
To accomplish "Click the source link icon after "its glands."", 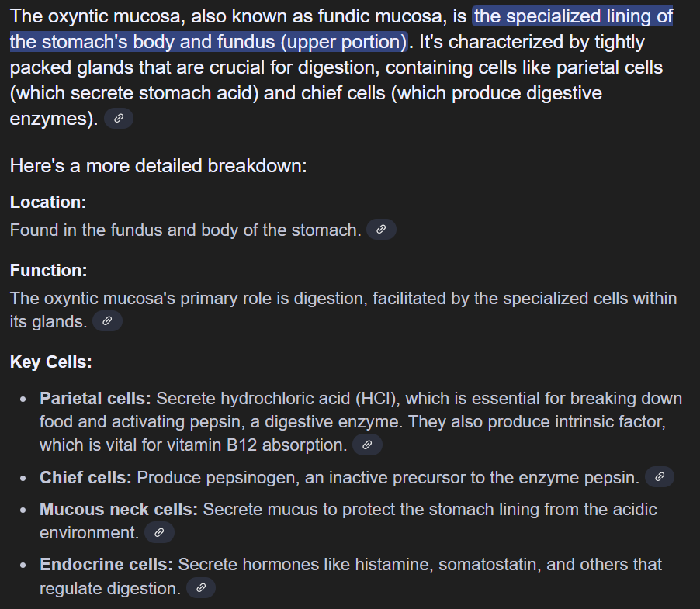I will (x=107, y=320).
